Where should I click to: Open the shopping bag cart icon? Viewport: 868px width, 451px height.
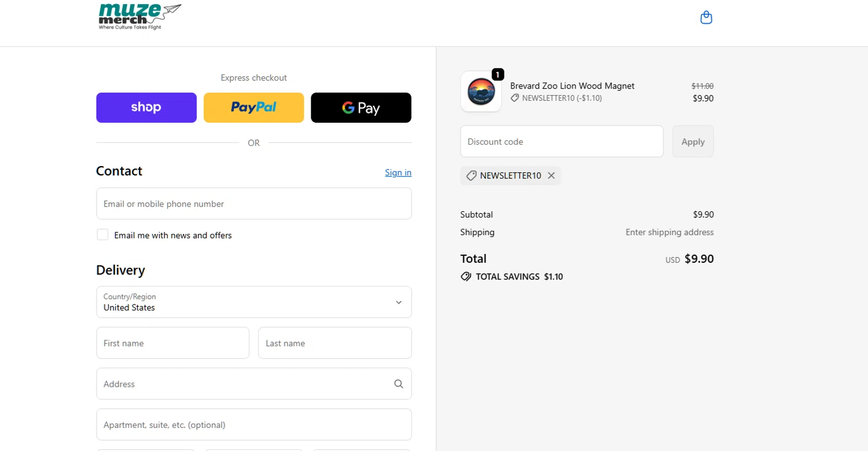coord(706,17)
